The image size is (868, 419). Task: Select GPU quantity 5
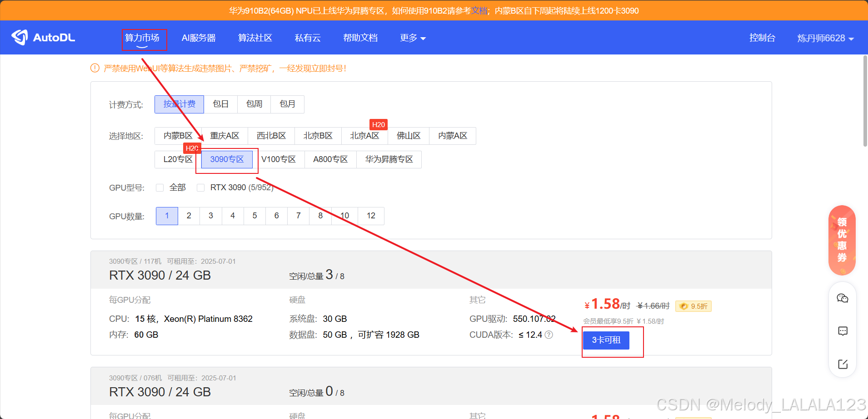(254, 216)
